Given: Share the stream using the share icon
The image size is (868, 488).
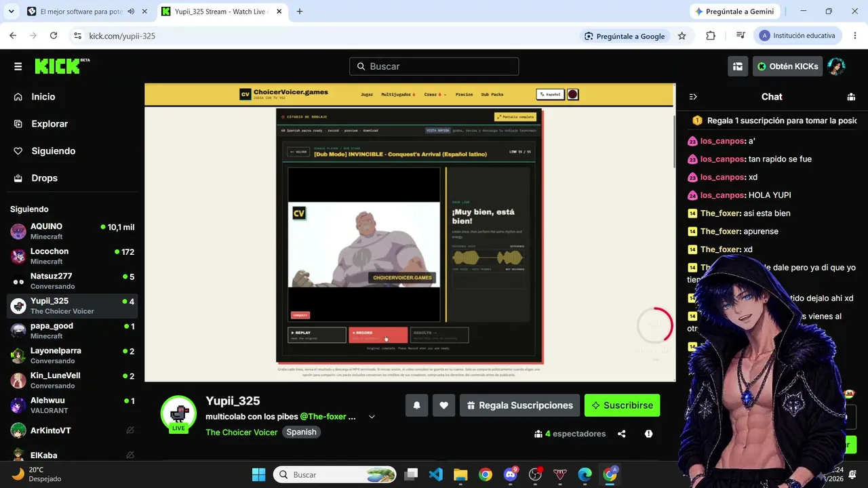Looking at the screenshot, I should (622, 434).
